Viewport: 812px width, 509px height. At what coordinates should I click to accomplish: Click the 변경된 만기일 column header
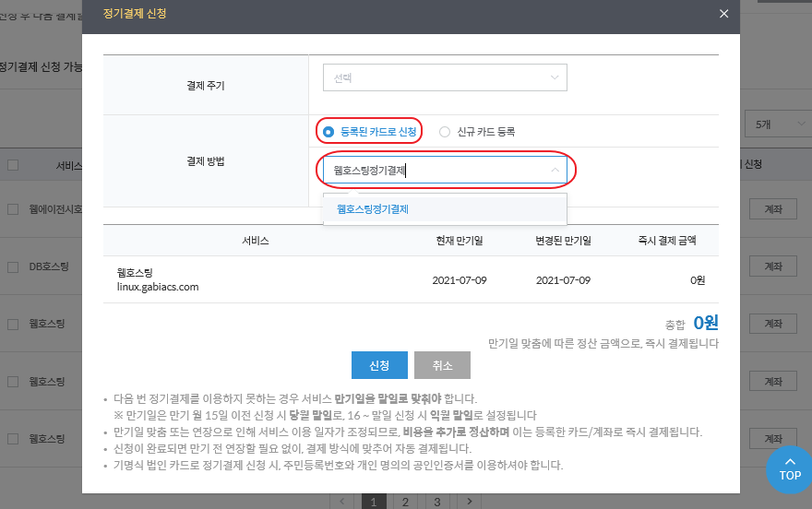[563, 241]
